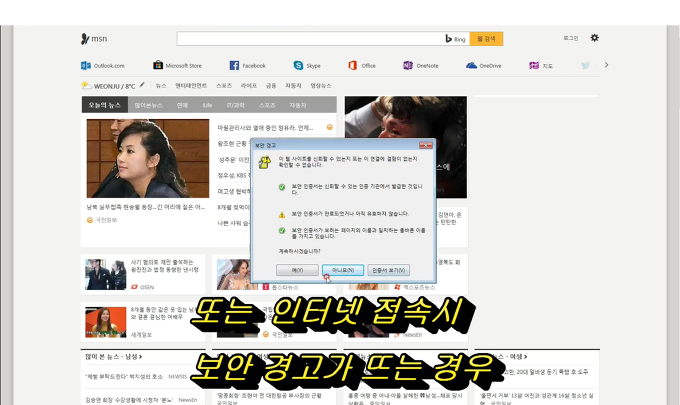Screen dimensions: 680x405
Task: Switch to the 많이본뉴스 tab
Action: tap(148, 105)
